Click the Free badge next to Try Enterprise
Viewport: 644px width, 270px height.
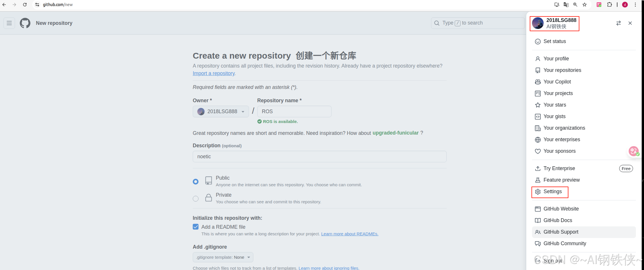point(626,169)
